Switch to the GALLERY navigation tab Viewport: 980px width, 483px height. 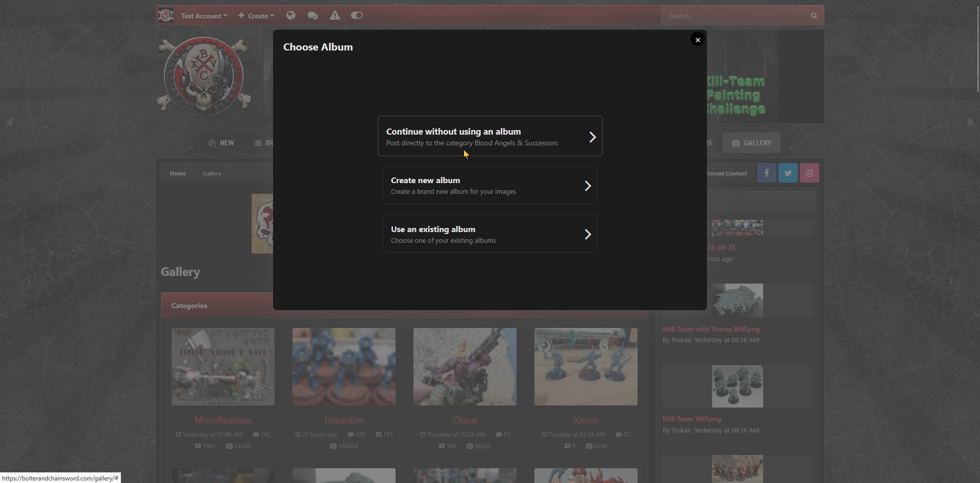(x=751, y=143)
